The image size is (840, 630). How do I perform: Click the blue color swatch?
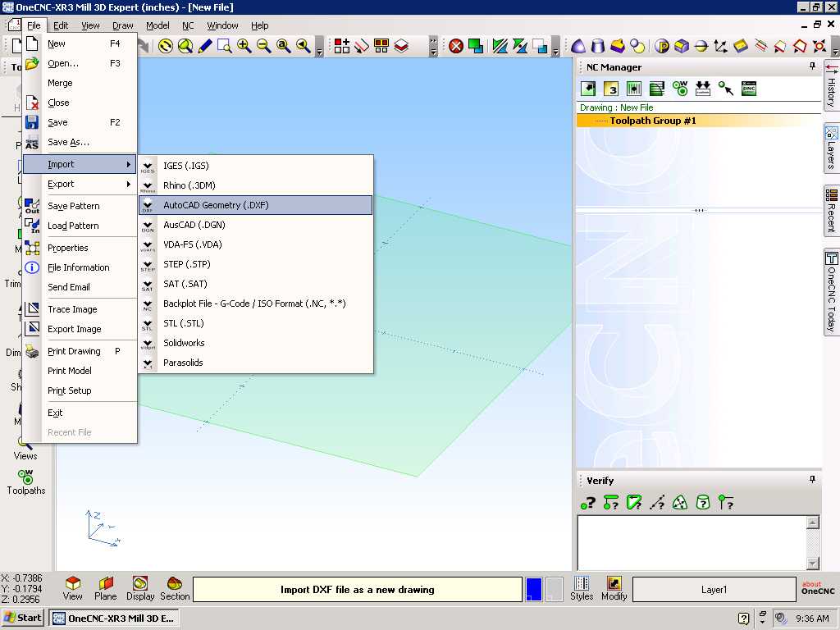(x=533, y=589)
